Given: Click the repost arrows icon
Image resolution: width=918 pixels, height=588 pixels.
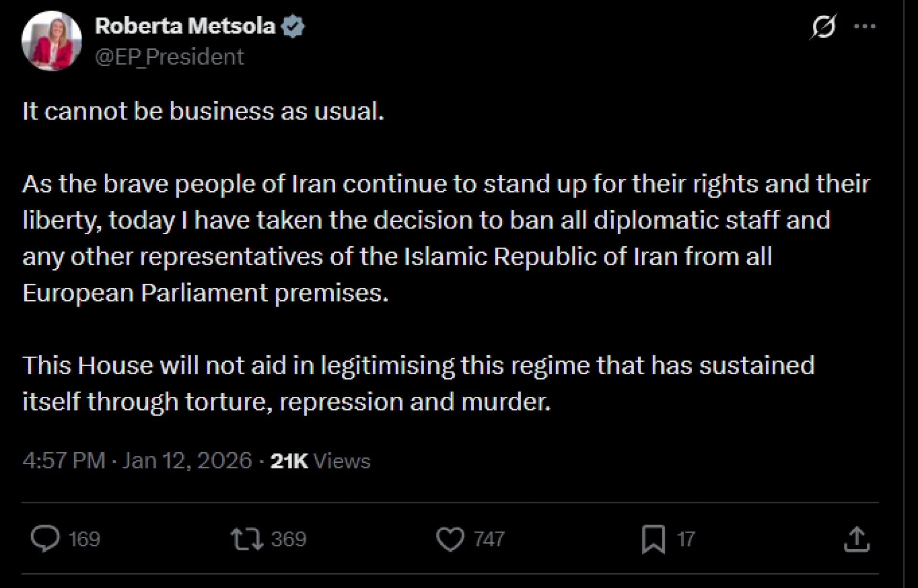Looking at the screenshot, I should [x=247, y=539].
